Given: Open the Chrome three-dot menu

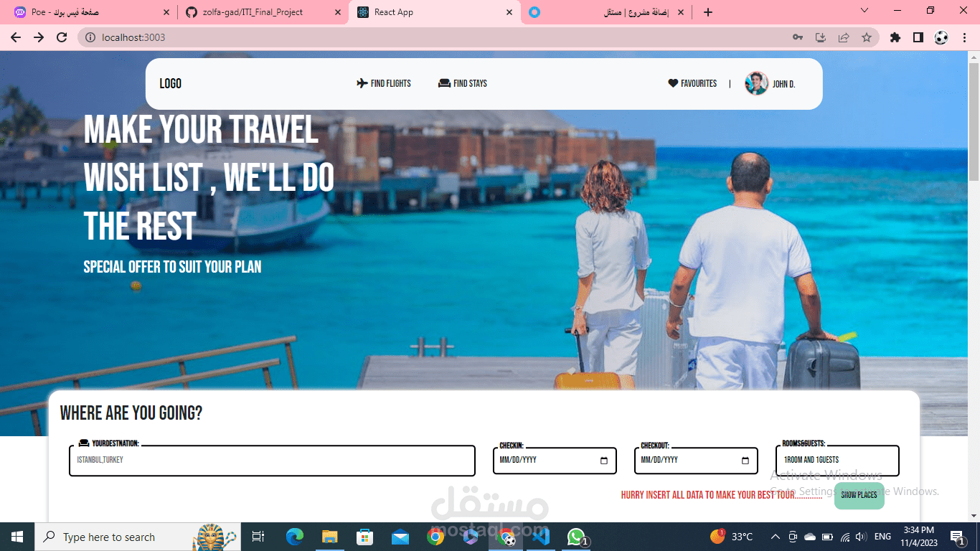Looking at the screenshot, I should pyautogui.click(x=964, y=37).
